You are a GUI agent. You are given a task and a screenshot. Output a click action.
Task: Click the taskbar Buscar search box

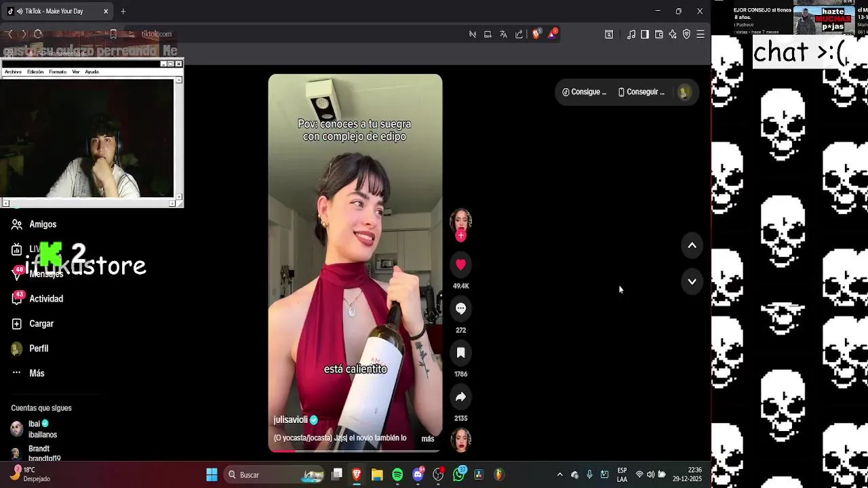pyautogui.click(x=275, y=474)
